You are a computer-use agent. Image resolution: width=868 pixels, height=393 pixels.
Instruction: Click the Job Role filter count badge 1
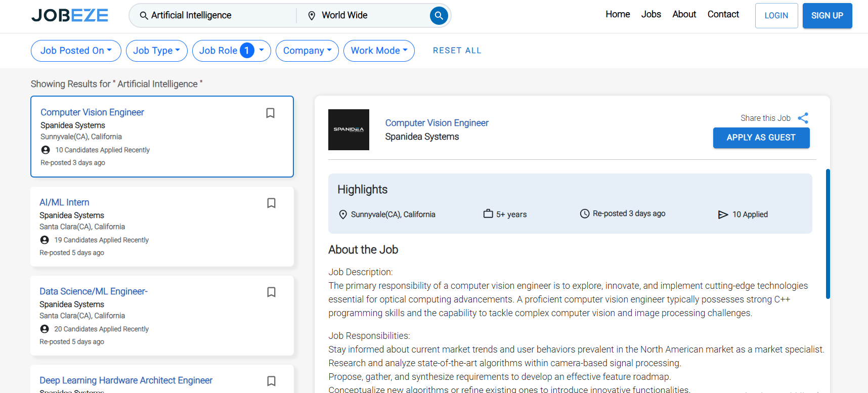[247, 51]
